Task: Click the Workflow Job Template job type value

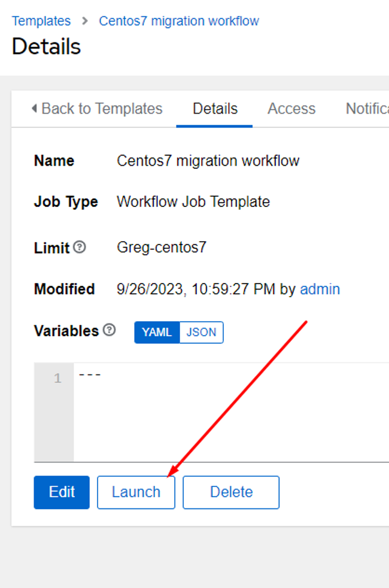Action: [x=193, y=202]
